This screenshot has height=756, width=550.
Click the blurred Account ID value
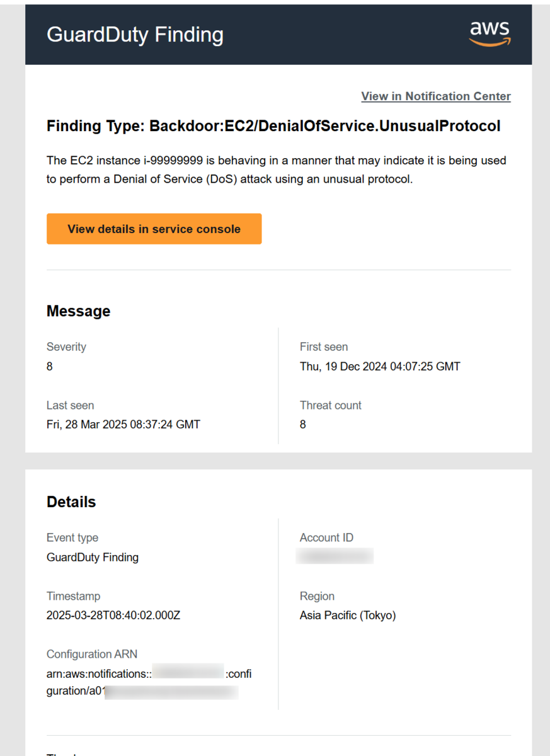(335, 556)
